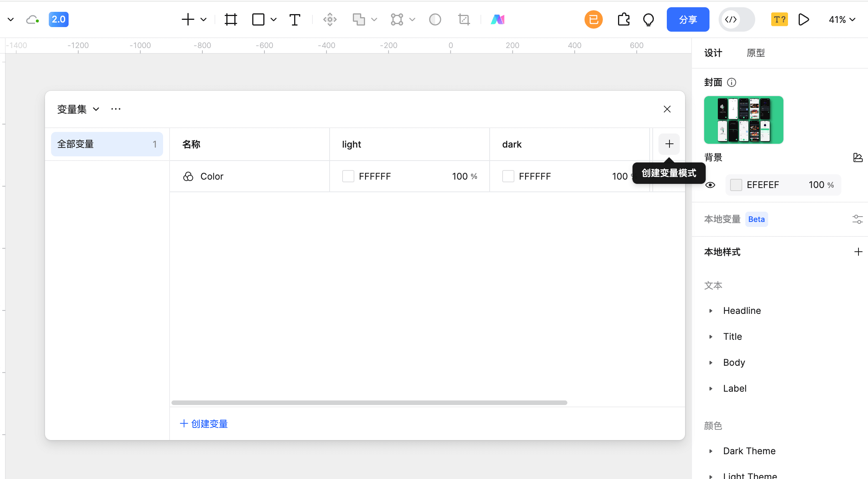Open the 变量集 collection dropdown

78,109
